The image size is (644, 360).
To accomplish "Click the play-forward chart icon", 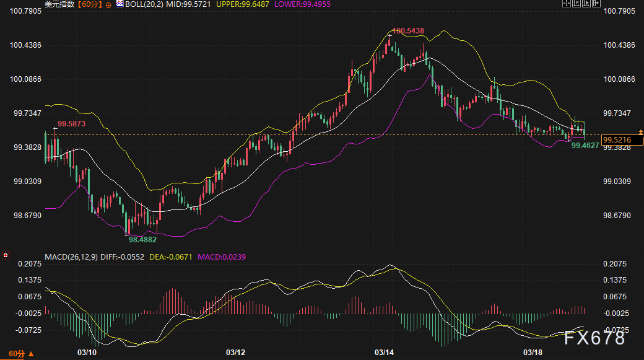I will [586, 4].
